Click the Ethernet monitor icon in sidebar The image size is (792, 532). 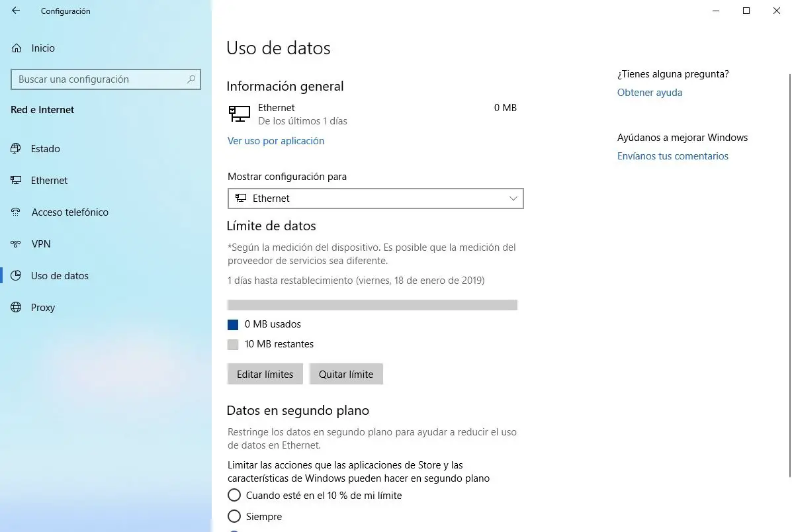pyautogui.click(x=16, y=181)
